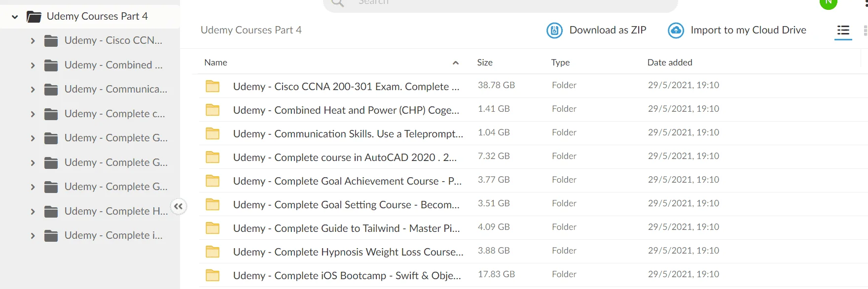Click the folder icon of AutoCAD 2020 row
868x289 pixels.
213,157
